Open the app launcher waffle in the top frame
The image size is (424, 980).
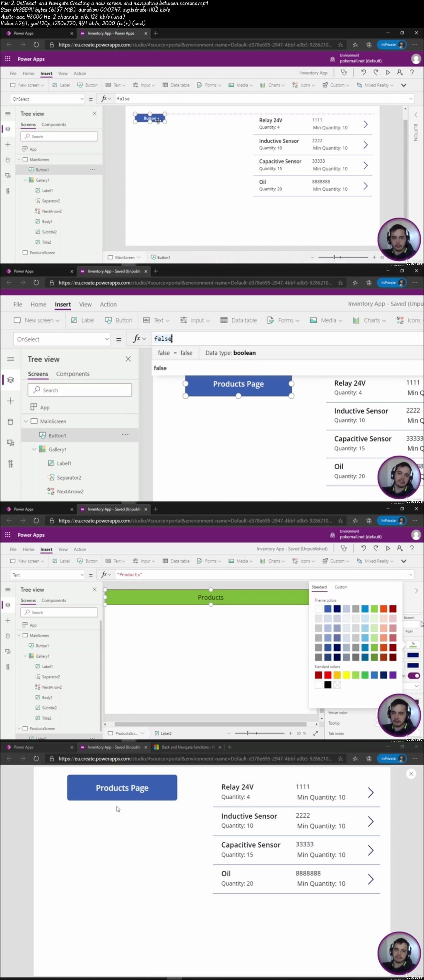(x=7, y=59)
